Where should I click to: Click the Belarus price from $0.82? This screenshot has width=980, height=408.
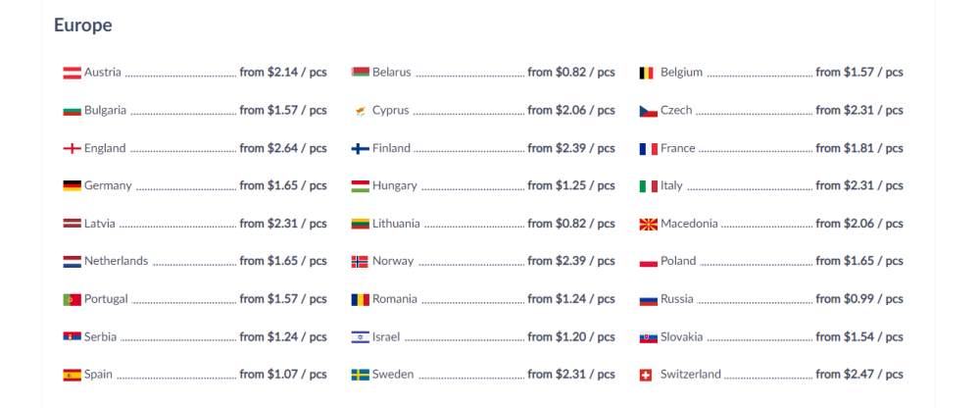(x=571, y=73)
